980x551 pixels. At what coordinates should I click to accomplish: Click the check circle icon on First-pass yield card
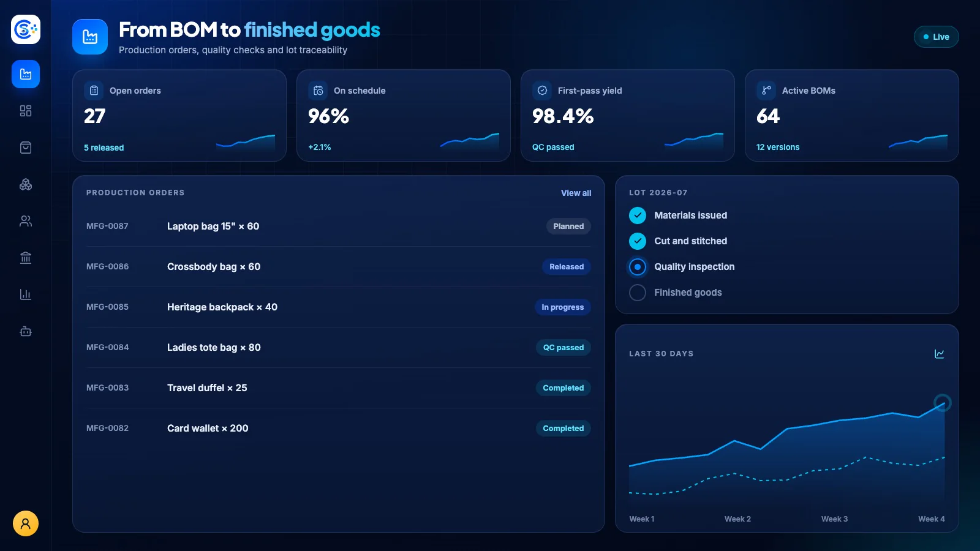click(x=542, y=91)
